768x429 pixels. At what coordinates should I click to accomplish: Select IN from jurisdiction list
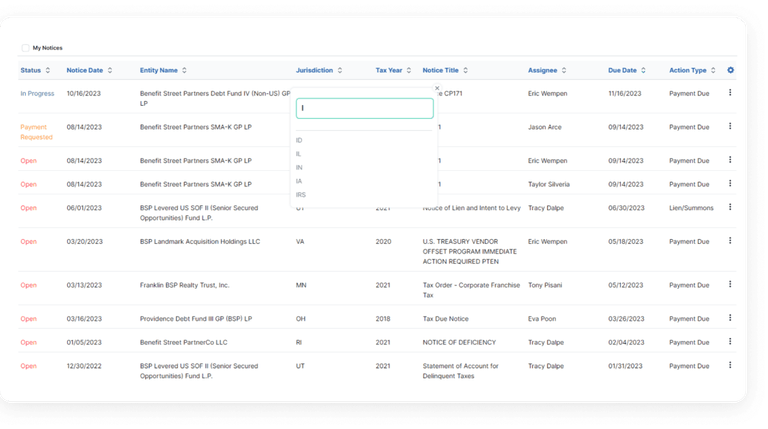tap(299, 168)
